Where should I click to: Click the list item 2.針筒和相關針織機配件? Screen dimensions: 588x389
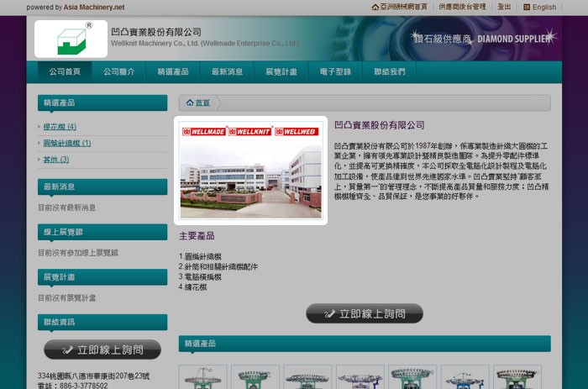[218, 266]
